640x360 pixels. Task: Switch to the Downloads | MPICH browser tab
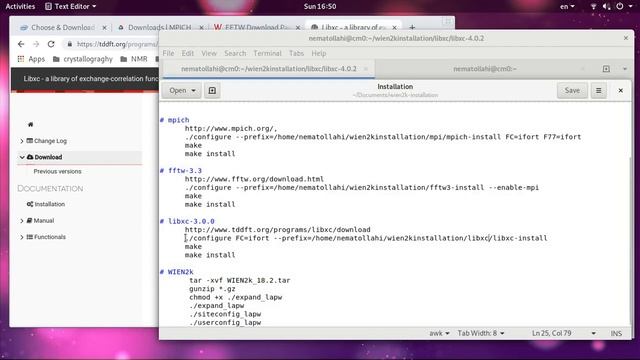click(159, 27)
